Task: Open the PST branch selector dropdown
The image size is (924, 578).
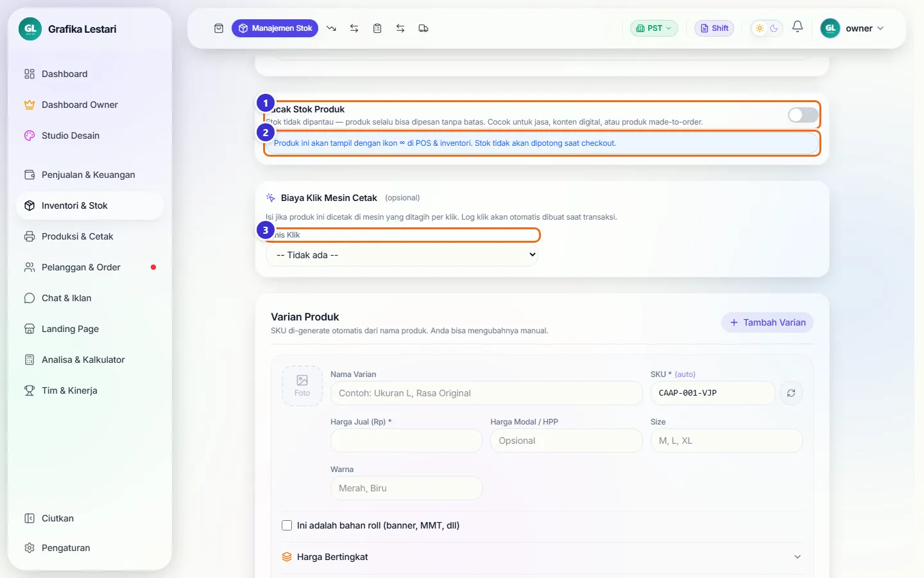Action: pos(654,28)
